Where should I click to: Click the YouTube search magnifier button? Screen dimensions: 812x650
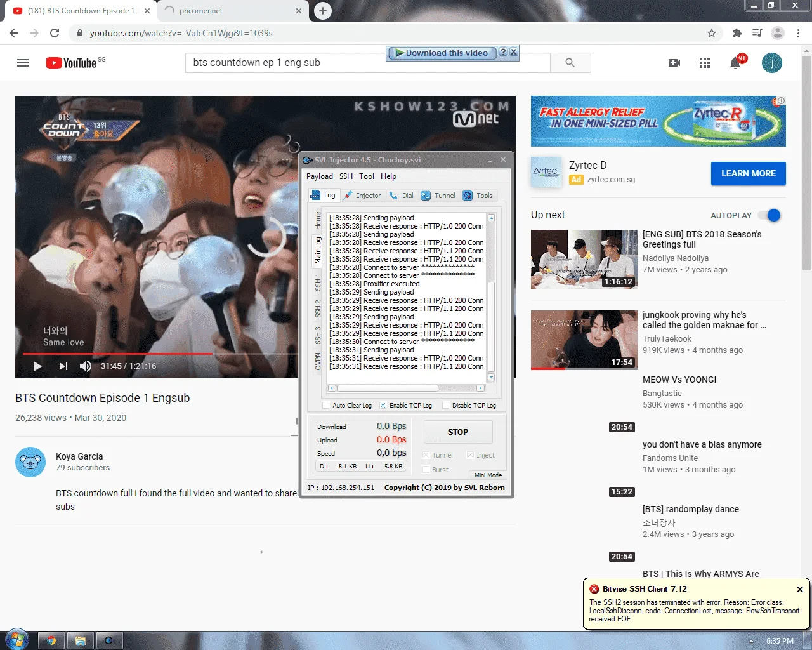click(570, 63)
